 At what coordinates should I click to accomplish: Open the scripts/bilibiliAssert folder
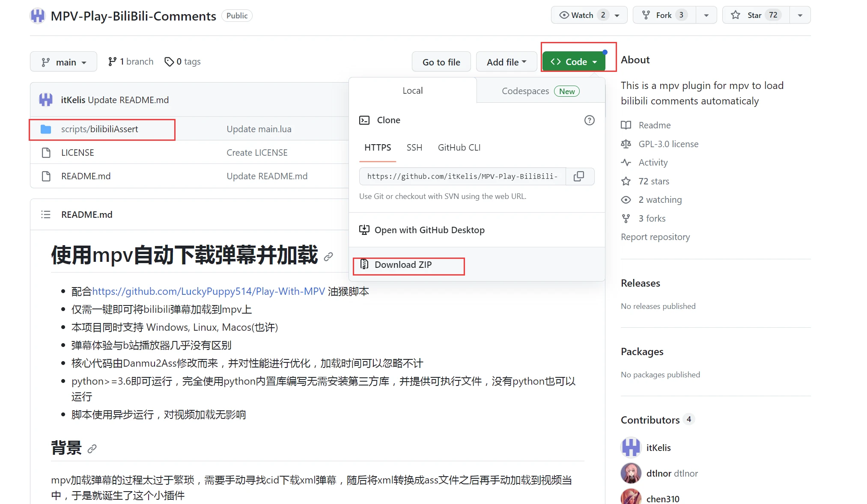pyautogui.click(x=99, y=129)
